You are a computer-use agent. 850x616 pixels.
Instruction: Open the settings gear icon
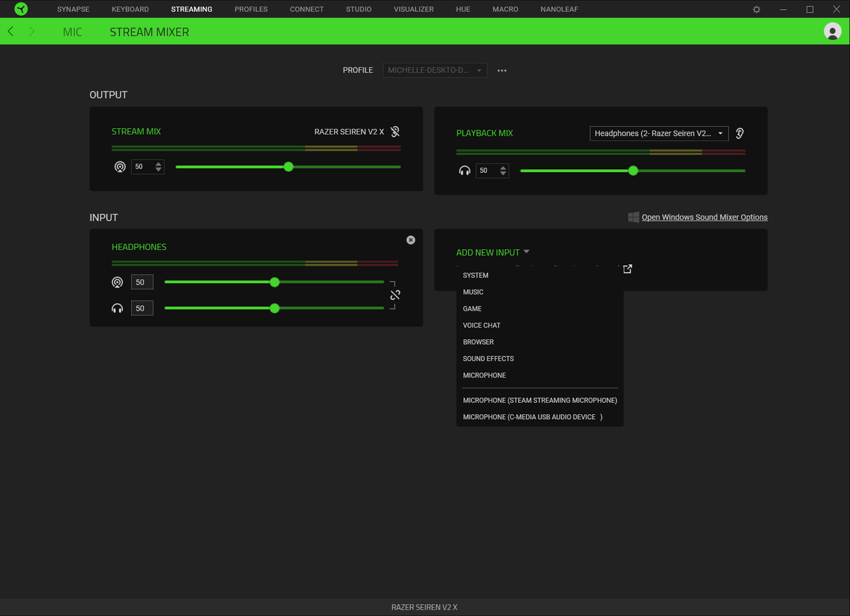[756, 9]
